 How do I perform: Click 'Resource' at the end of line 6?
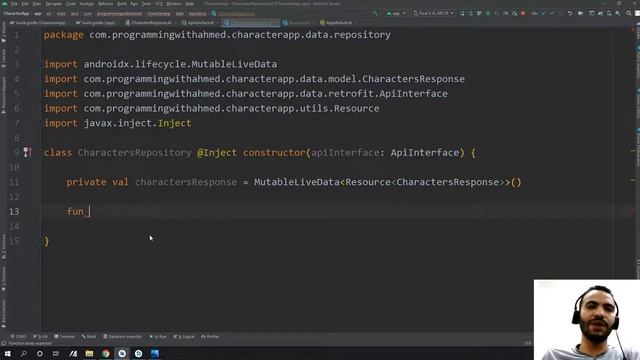click(x=356, y=109)
